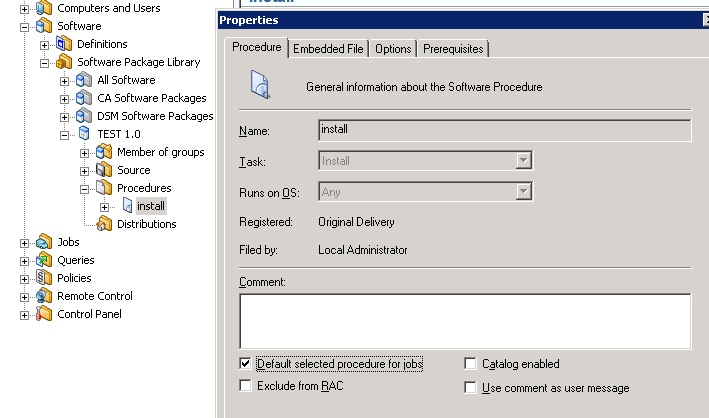Click the Policies node icon
This screenshot has height=418, width=709.
[x=44, y=278]
